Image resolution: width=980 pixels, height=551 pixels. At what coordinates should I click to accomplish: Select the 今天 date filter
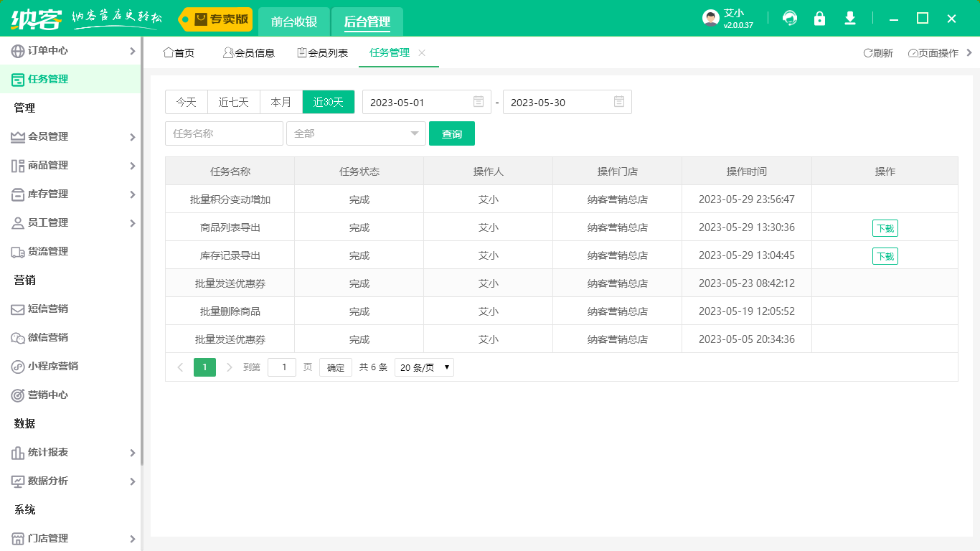(186, 102)
